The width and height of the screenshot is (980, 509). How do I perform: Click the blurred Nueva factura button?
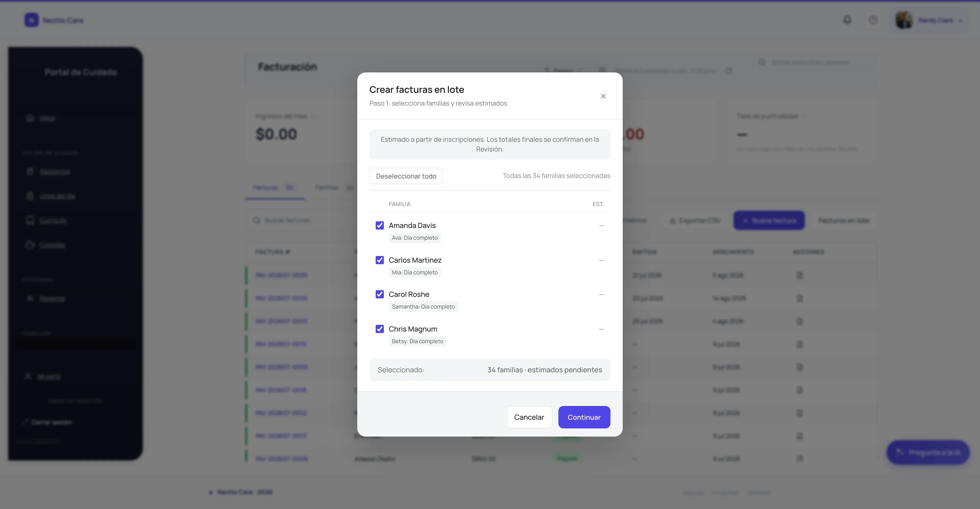[769, 221]
